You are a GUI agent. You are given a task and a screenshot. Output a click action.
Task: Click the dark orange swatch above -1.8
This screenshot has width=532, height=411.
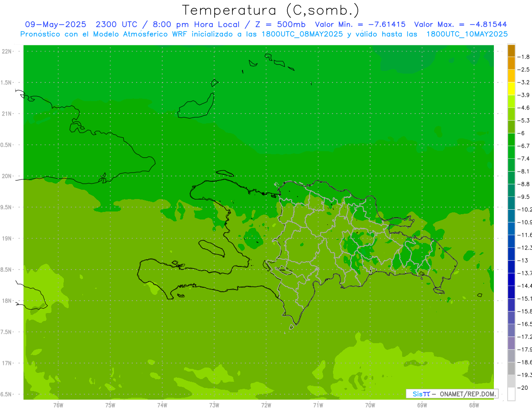(511, 51)
